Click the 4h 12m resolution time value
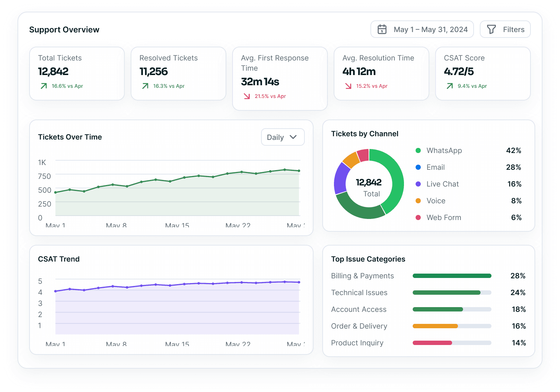The width and height of the screenshot is (560, 392). pos(359,71)
